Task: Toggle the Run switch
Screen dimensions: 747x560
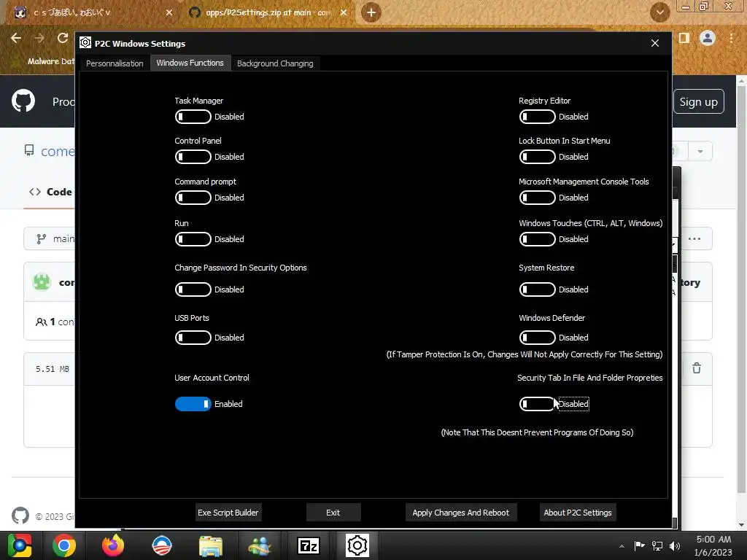Action: click(193, 239)
